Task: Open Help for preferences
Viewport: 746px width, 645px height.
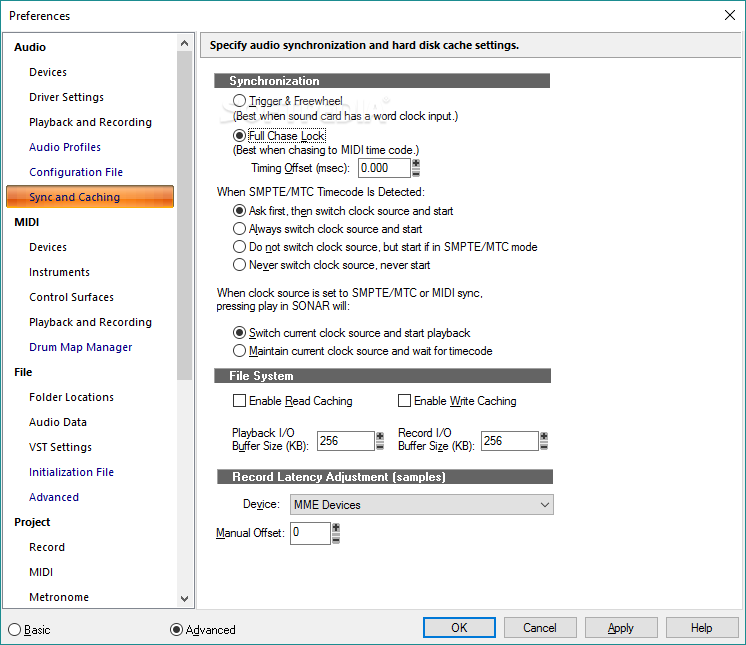Action: pyautogui.click(x=702, y=628)
